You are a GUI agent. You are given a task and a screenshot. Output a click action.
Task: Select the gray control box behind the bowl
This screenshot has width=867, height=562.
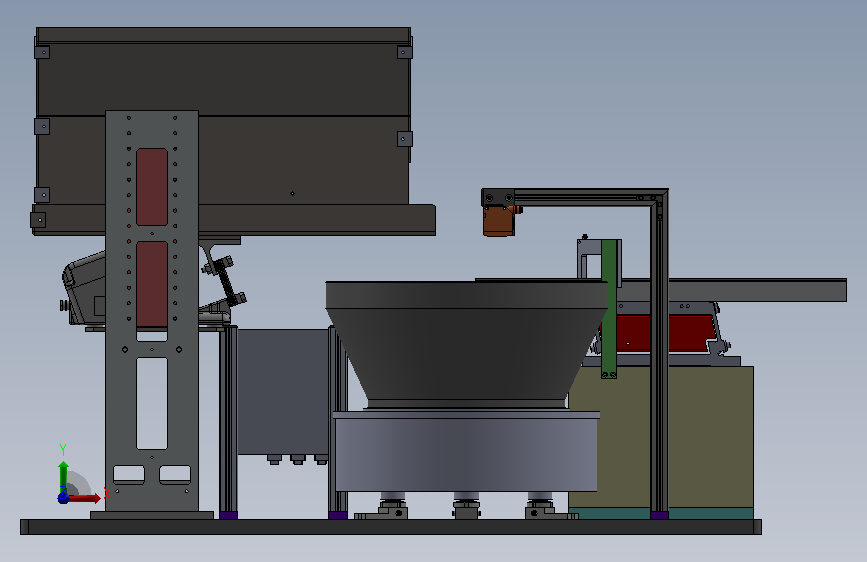pyautogui.click(x=283, y=392)
